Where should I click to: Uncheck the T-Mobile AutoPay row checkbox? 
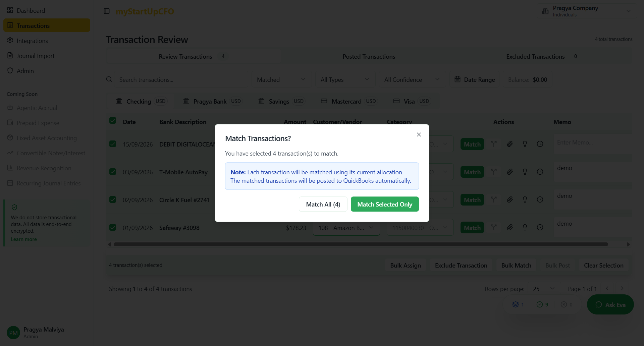point(113,172)
